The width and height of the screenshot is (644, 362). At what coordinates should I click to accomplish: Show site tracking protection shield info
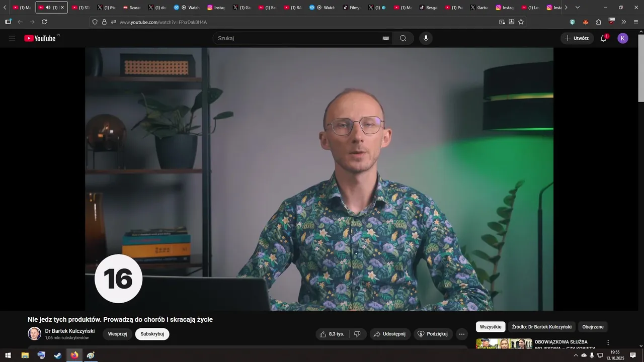pos(95,22)
